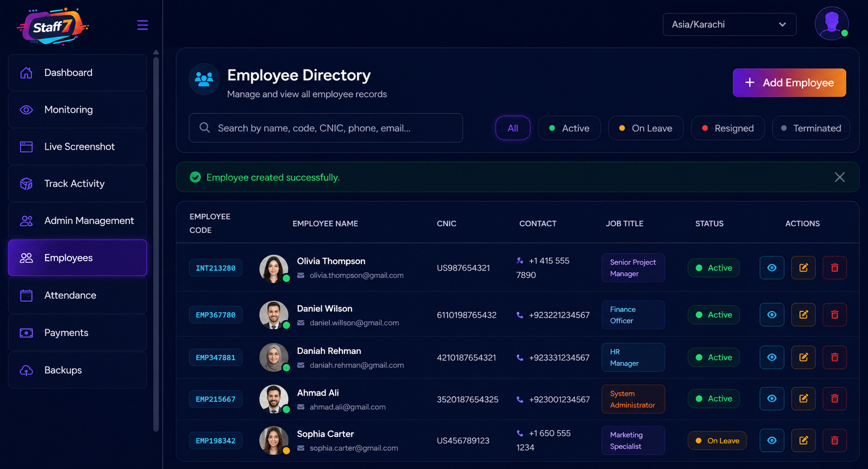This screenshot has width=868, height=469.
Task: Edit Sophia Carter's record
Action: [803, 441]
